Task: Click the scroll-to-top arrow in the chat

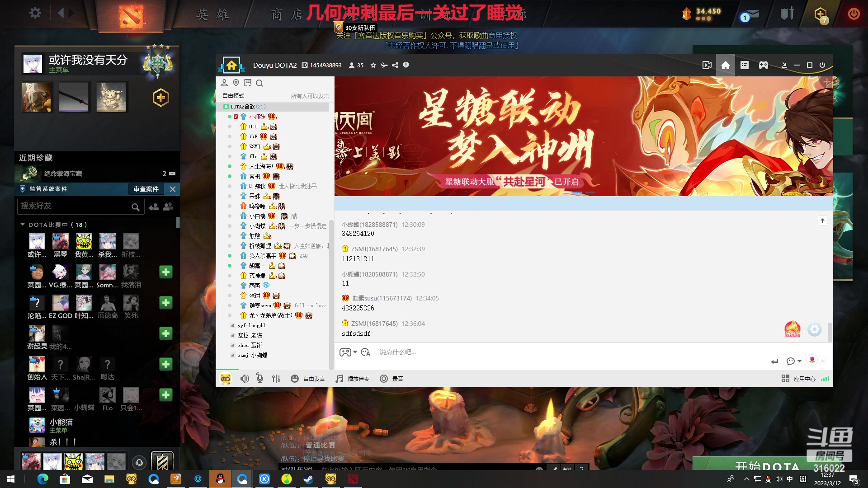Action: [x=822, y=221]
